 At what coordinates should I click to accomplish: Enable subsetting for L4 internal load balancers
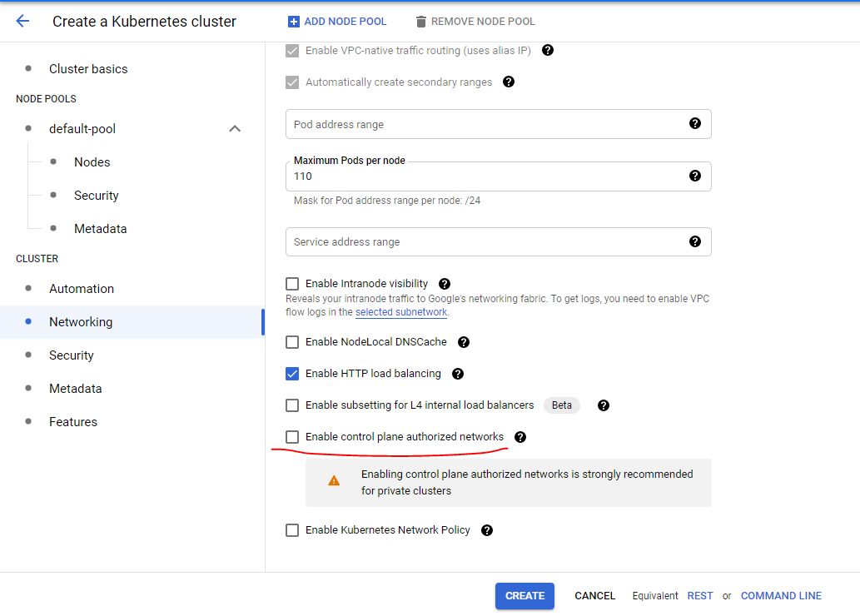292,405
